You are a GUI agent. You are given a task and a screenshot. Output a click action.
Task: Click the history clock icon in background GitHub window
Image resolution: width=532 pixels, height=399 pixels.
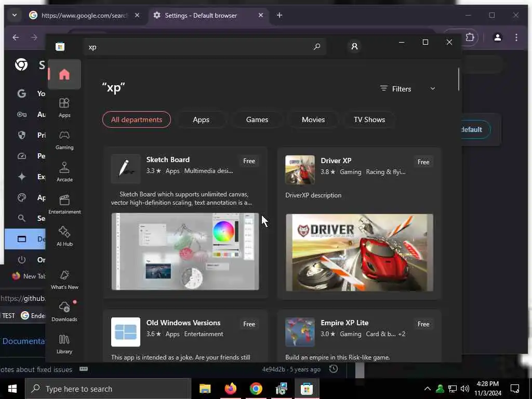(x=334, y=369)
